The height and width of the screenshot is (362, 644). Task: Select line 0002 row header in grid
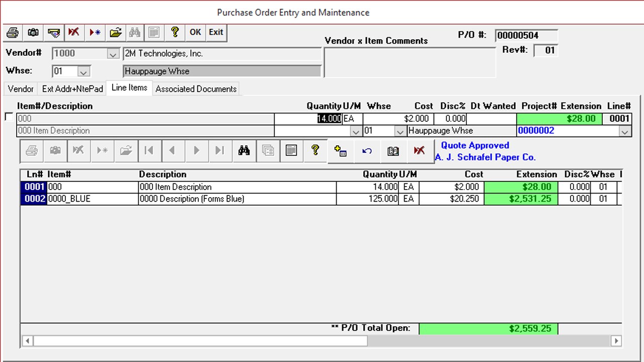tap(34, 199)
